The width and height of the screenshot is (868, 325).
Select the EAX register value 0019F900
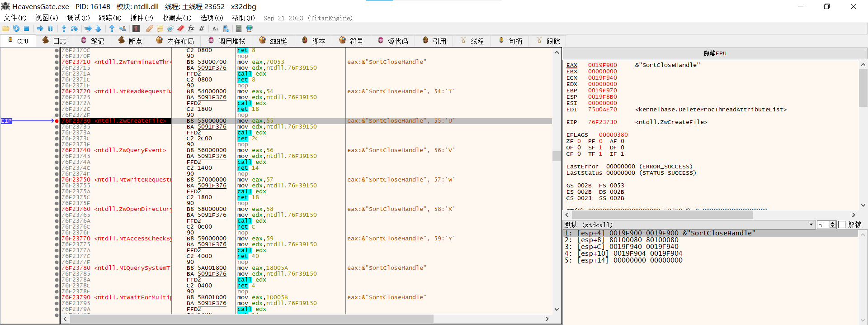pos(602,65)
